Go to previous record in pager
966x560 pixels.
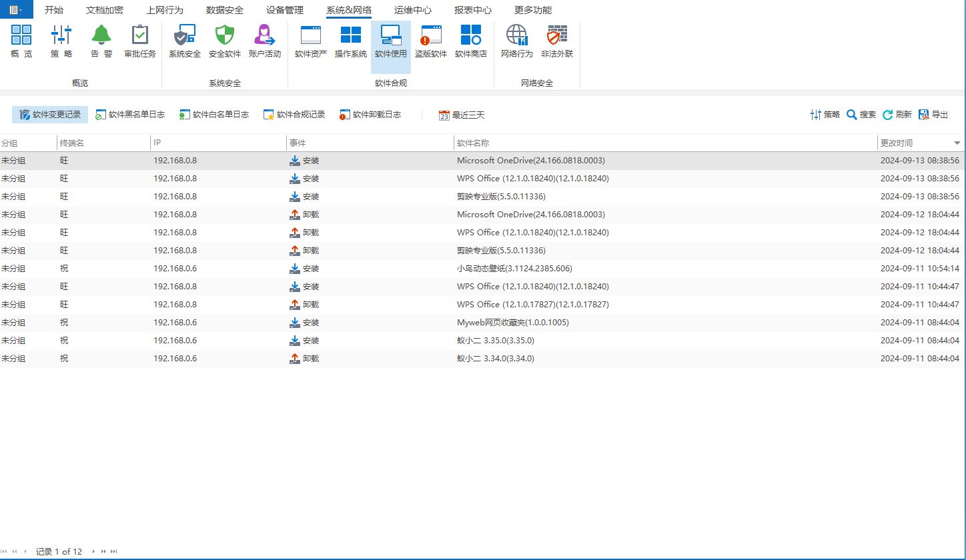click(x=25, y=551)
